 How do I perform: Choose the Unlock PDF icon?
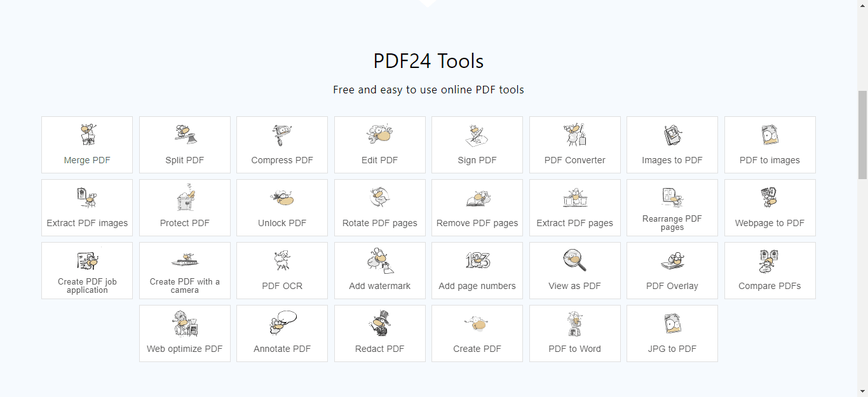[282, 198]
